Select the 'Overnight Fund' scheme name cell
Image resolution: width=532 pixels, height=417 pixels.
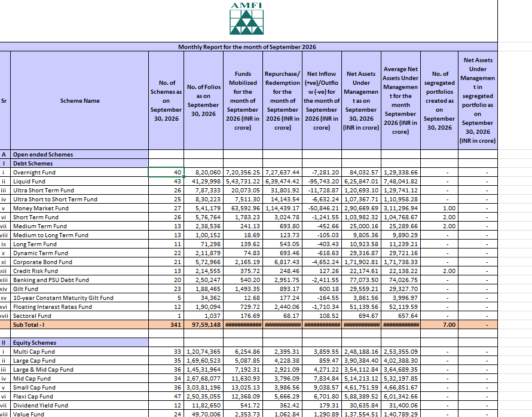[80, 173]
